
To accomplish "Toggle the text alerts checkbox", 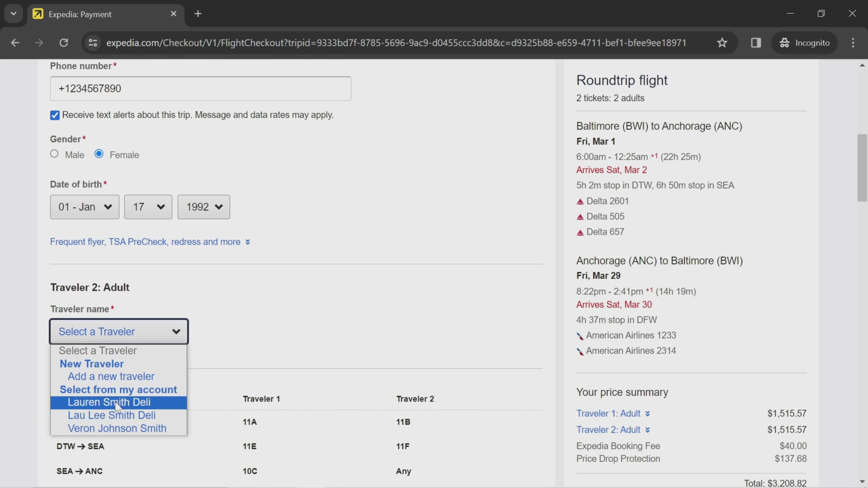I will pos(54,115).
